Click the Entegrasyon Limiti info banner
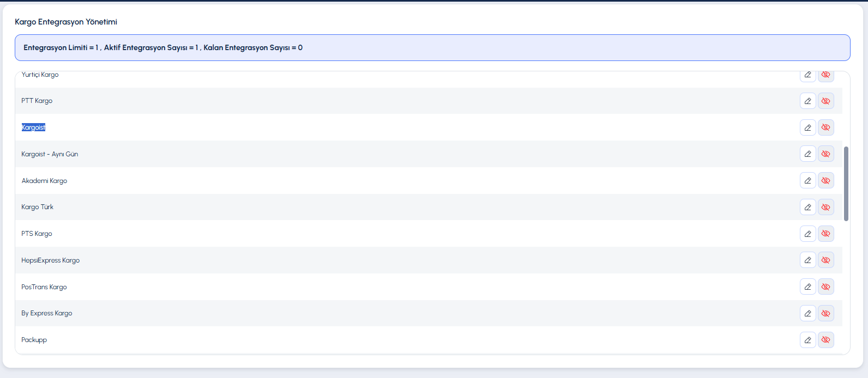Image resolution: width=868 pixels, height=378 pixels. click(432, 48)
